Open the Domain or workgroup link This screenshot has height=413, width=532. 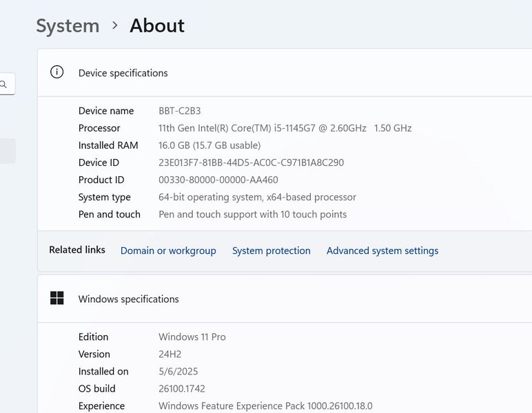click(x=168, y=251)
